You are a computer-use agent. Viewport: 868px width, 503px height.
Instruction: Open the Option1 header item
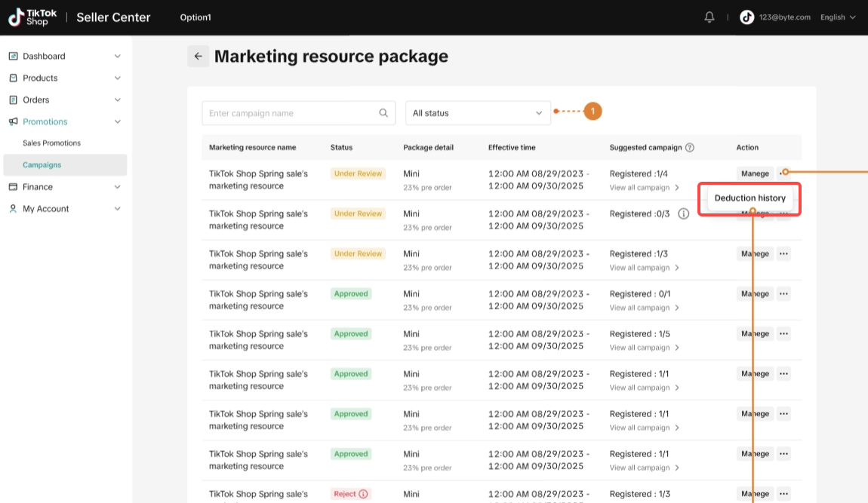tap(195, 17)
